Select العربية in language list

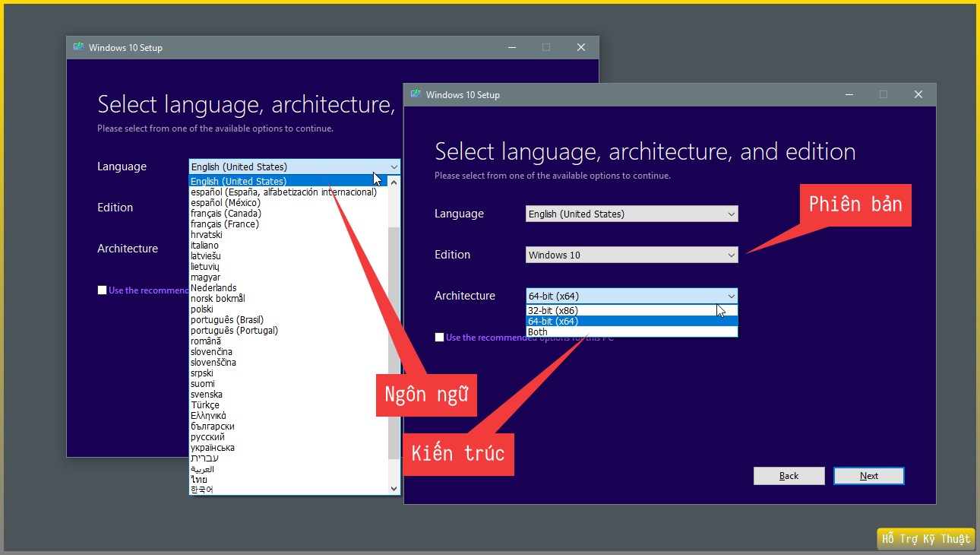pyautogui.click(x=288, y=468)
